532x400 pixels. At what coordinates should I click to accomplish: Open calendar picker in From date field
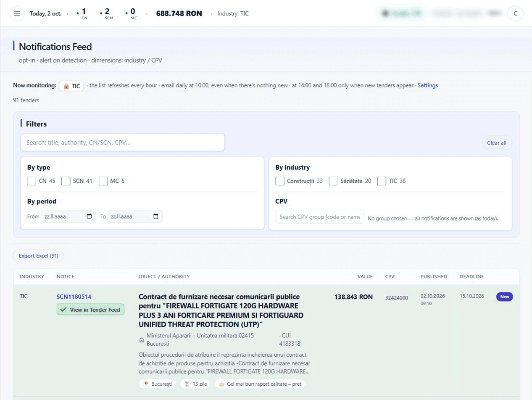coord(89,217)
